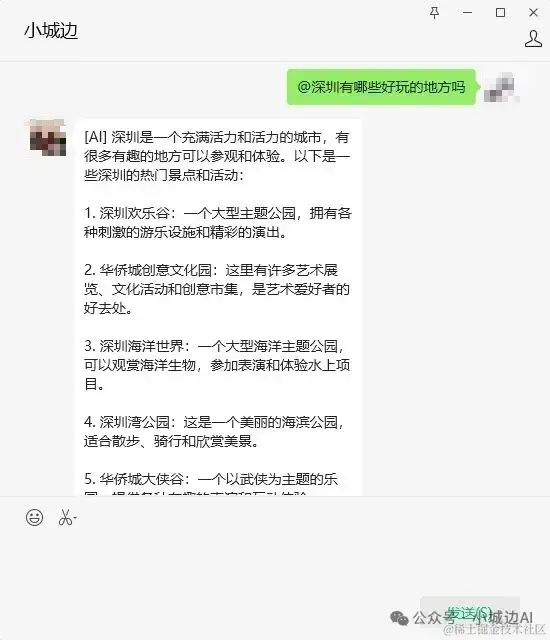The width and height of the screenshot is (550, 640).
Task: Close the 小城边 chat window
Action: [533, 13]
